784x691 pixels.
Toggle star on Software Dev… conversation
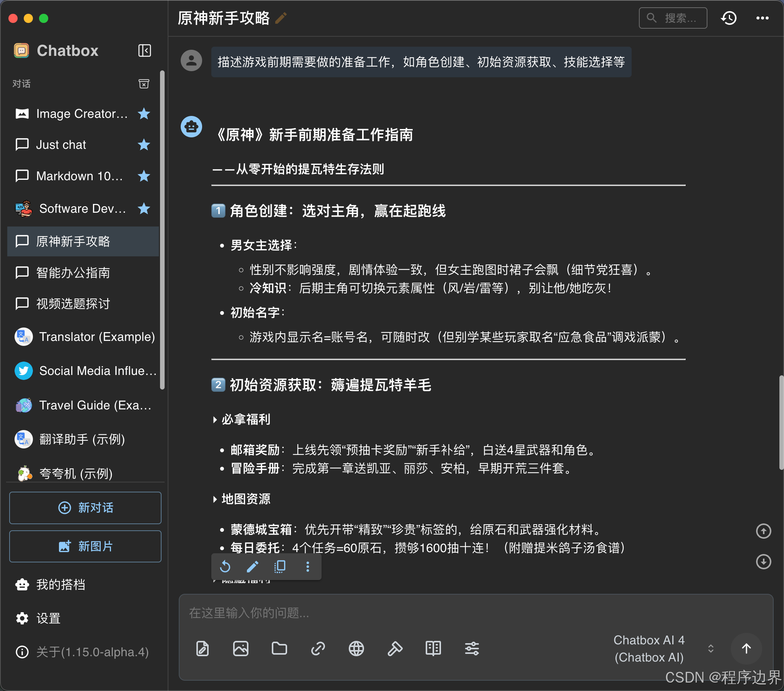pyautogui.click(x=144, y=209)
